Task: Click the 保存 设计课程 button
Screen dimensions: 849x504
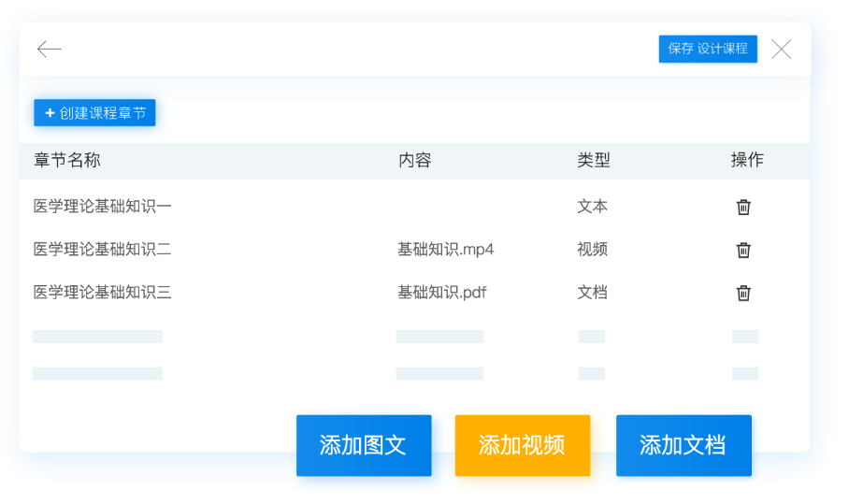Action: [x=707, y=49]
